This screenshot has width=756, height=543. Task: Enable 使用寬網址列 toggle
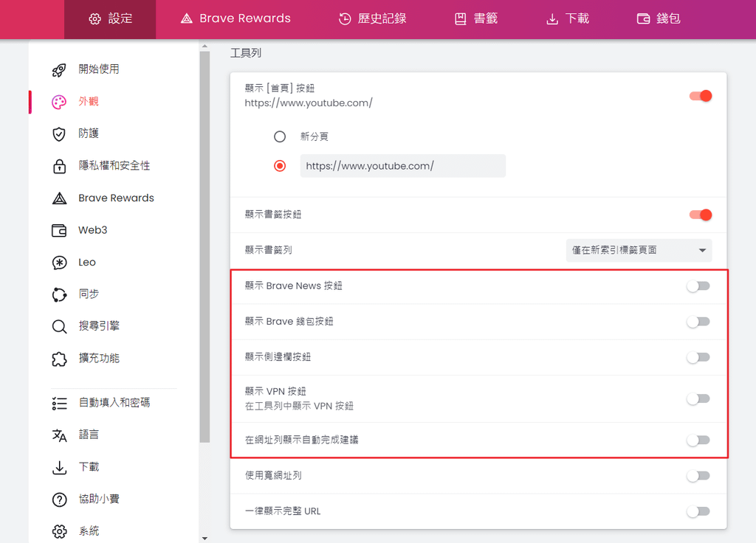tap(698, 476)
